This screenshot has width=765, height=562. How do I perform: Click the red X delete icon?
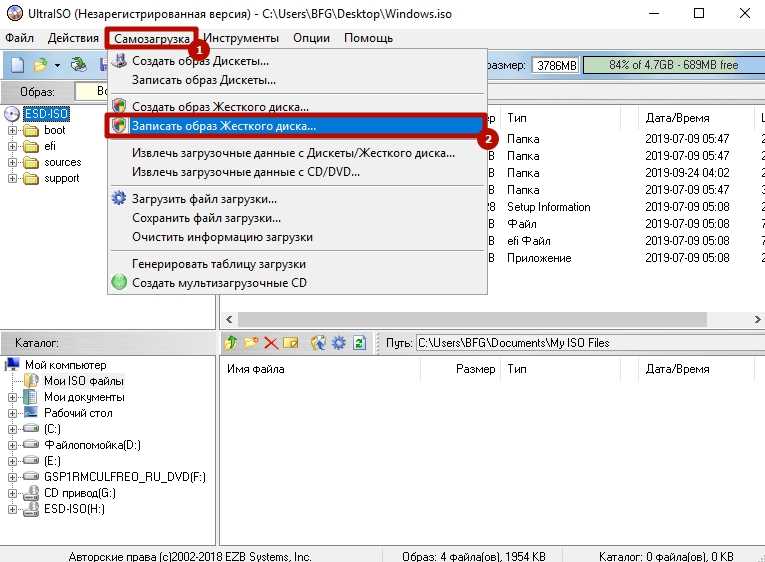270,343
